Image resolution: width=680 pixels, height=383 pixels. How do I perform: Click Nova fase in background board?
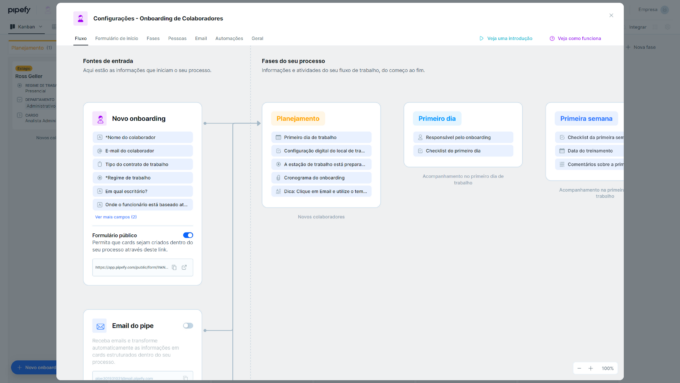point(641,47)
